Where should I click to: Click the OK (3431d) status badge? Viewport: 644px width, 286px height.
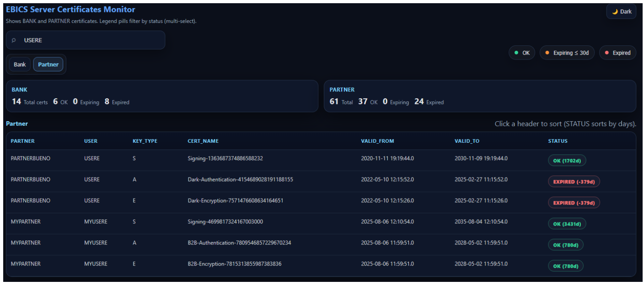tap(567, 224)
